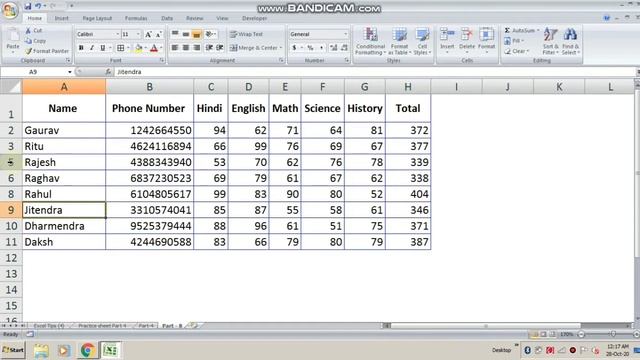Click the Decrease Indent icon
The image size is (640, 360).
(209, 48)
